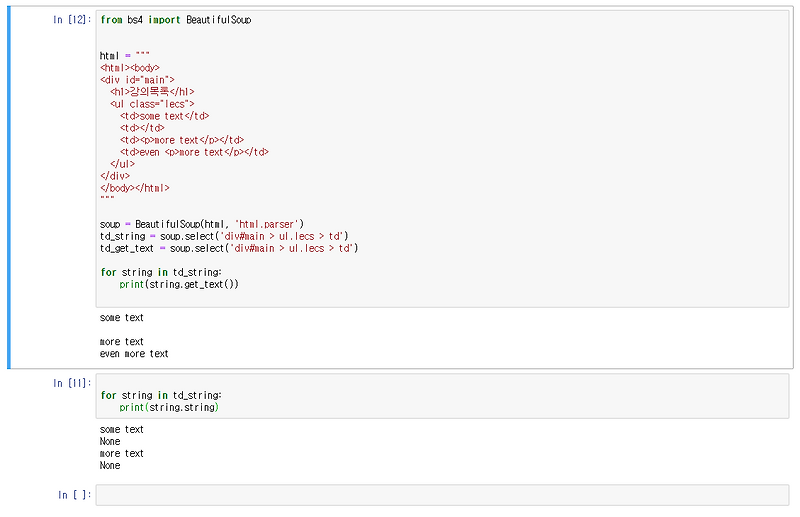Click the first "None" output line
800x517 pixels.
[110, 441]
